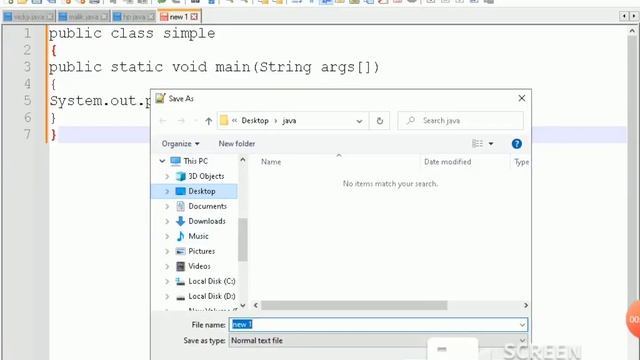This screenshot has width=640, height=360.
Task: Expand the Desktop tree node
Action: [x=167, y=191]
